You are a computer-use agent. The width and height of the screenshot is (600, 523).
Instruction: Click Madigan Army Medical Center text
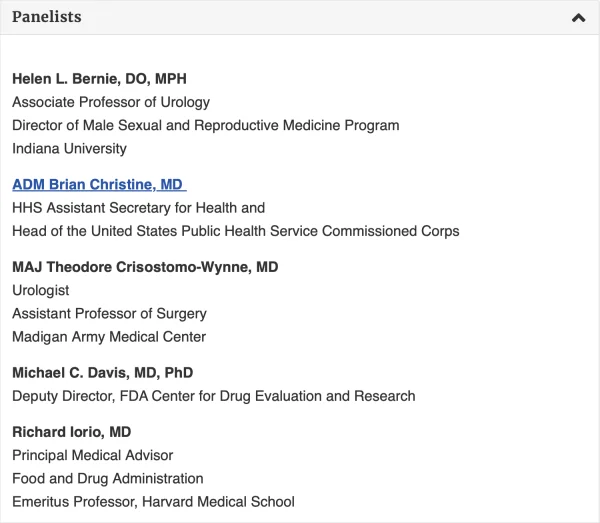[x=109, y=337]
